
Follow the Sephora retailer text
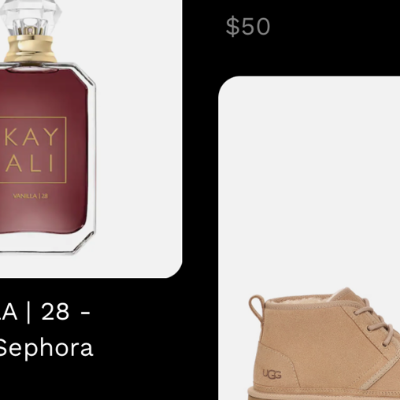(46, 348)
